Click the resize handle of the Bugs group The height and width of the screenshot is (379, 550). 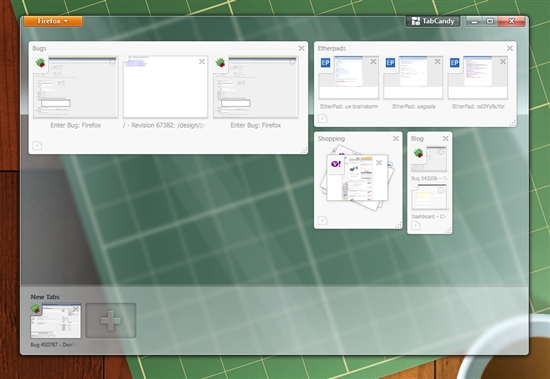tap(304, 150)
